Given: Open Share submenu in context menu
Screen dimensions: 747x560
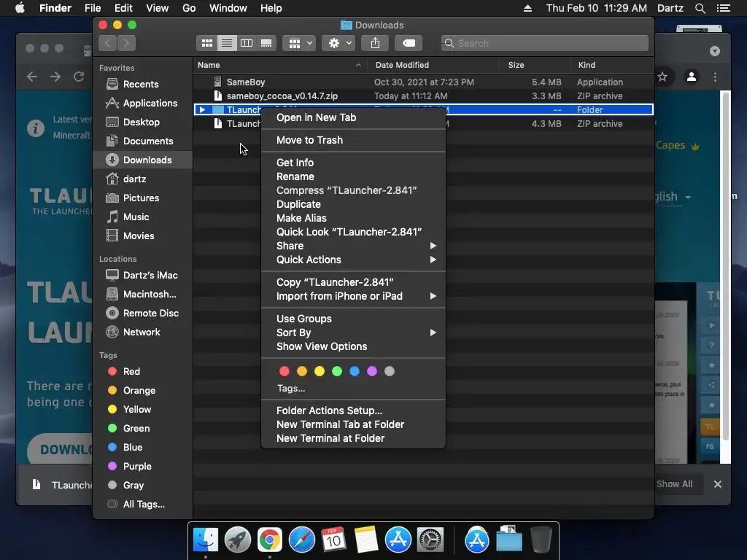Looking at the screenshot, I should 353,246.
